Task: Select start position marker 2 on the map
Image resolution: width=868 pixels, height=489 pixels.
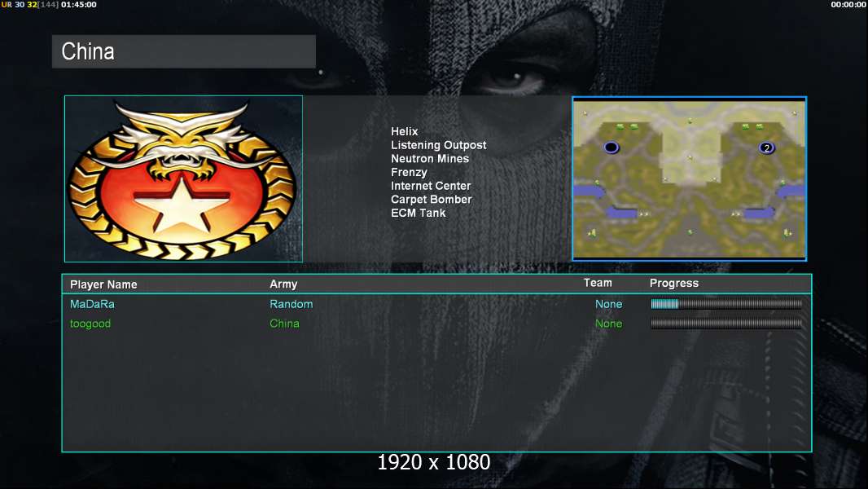Action: pyautogui.click(x=766, y=148)
